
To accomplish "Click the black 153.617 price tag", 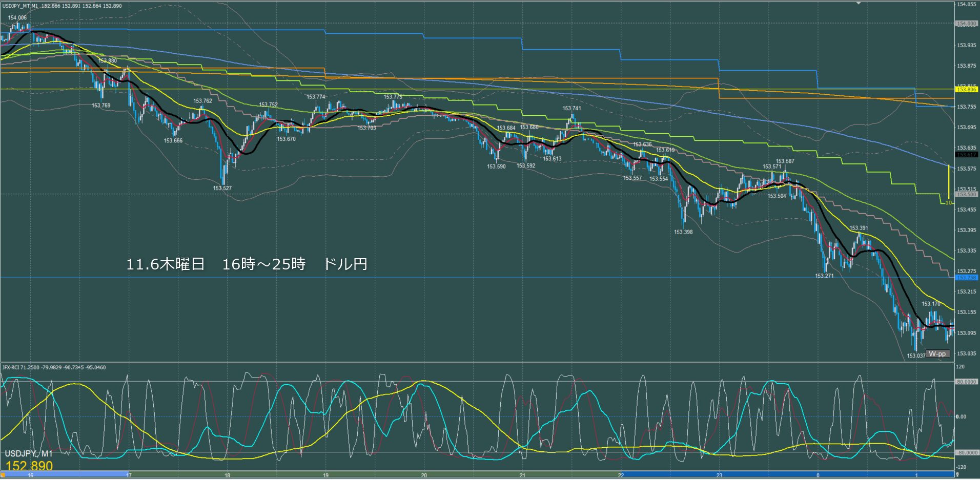I will pyautogui.click(x=966, y=155).
